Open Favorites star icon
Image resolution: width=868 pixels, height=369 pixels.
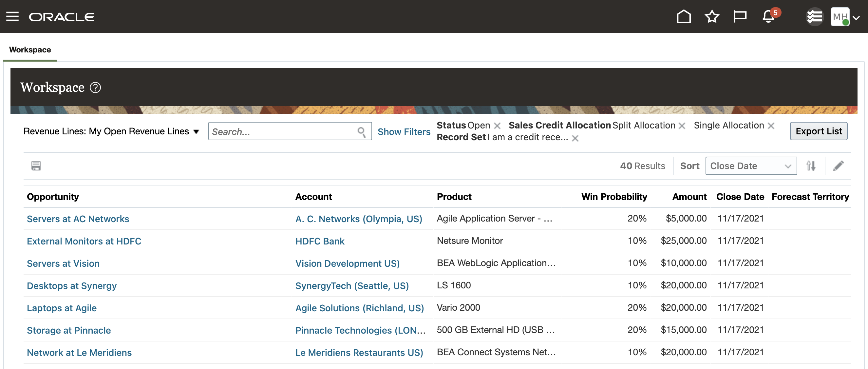[712, 16]
